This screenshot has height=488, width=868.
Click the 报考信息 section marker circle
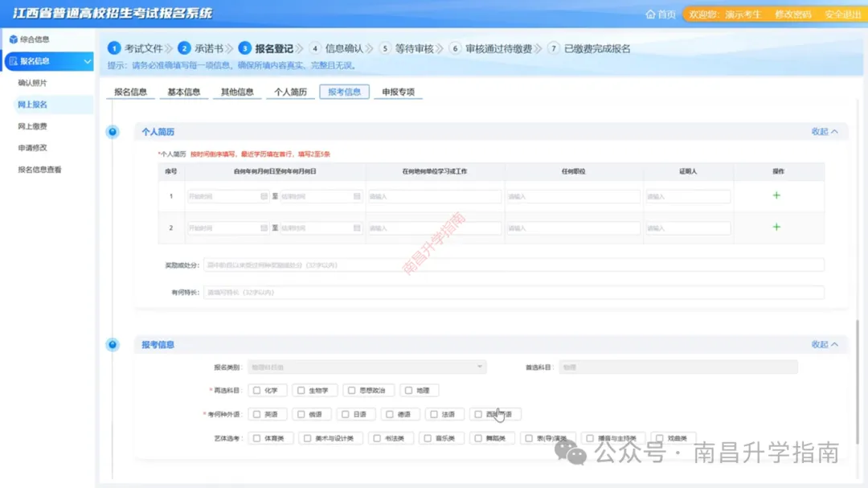click(113, 345)
